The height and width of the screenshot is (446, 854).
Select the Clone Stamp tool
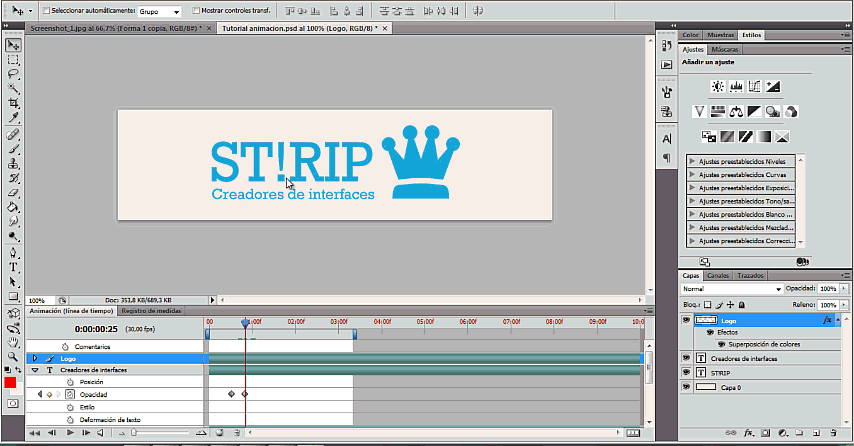(13, 164)
